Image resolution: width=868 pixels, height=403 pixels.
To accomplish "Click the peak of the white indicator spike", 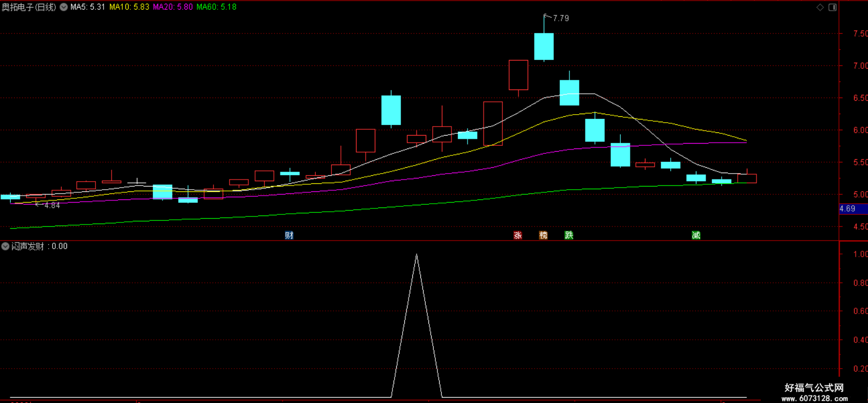I will tap(417, 255).
